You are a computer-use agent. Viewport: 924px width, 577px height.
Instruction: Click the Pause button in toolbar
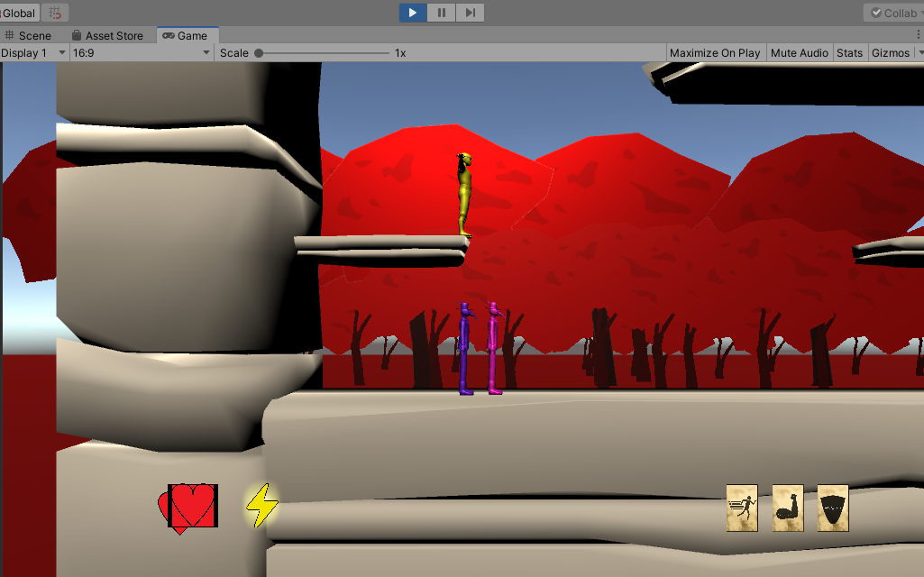pos(442,13)
